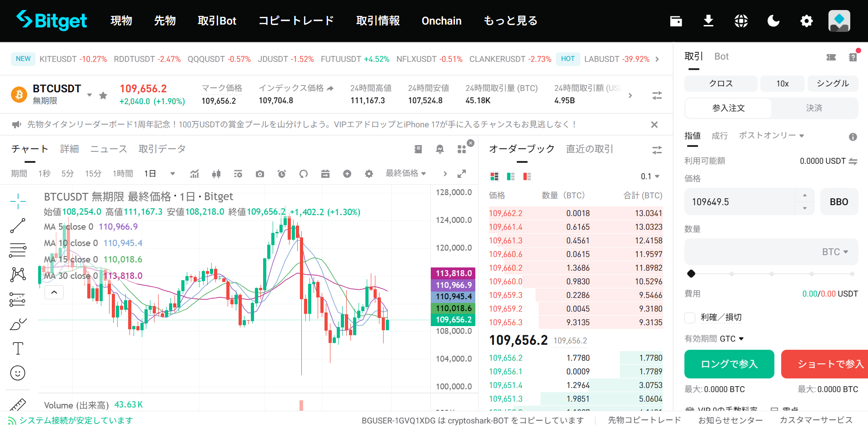This screenshot has height=428, width=868.
Task: Click the ロングで参入 button
Action: pyautogui.click(x=729, y=364)
